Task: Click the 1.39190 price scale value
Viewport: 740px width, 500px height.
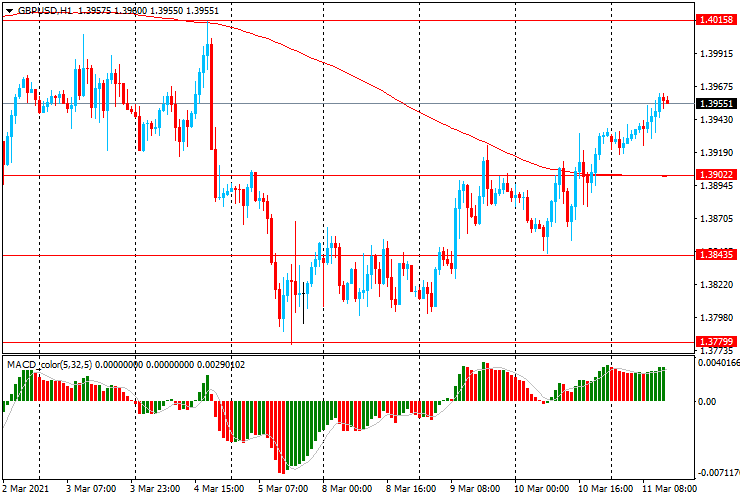Action: point(717,153)
